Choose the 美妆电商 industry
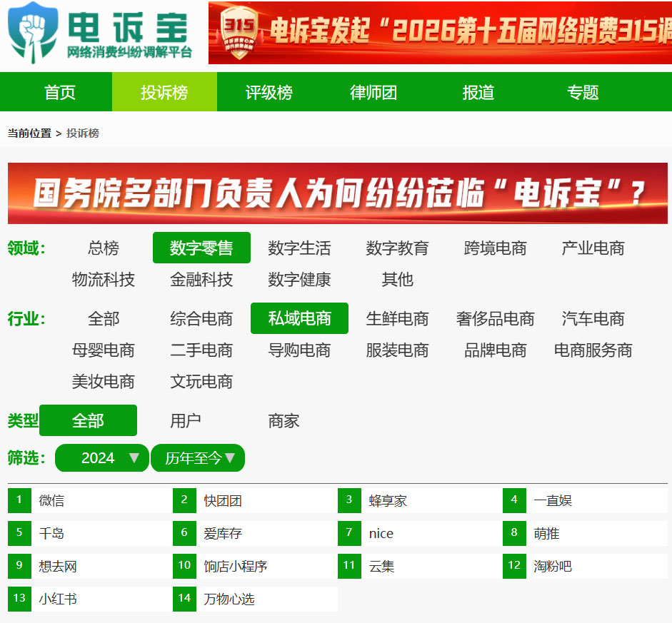This screenshot has height=623, width=672. [104, 382]
